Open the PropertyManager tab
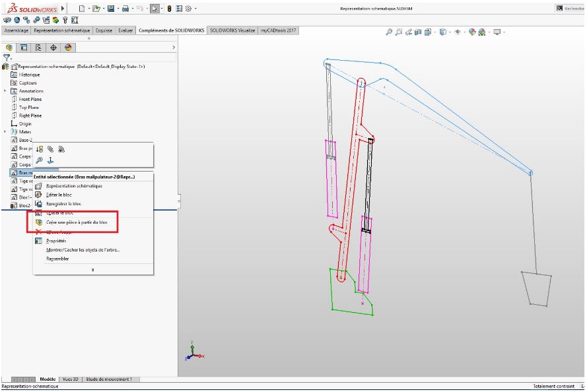This screenshot has width=587, height=392. coord(24,48)
